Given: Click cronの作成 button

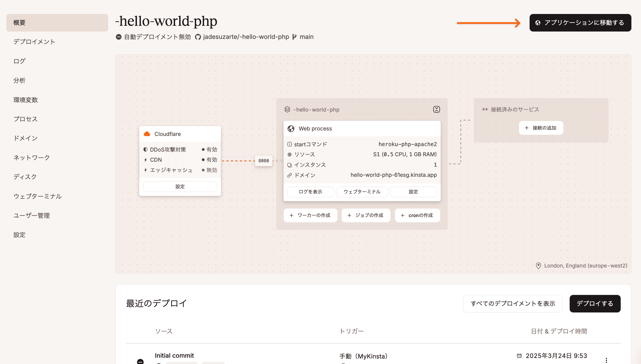Looking at the screenshot, I should coord(417,215).
